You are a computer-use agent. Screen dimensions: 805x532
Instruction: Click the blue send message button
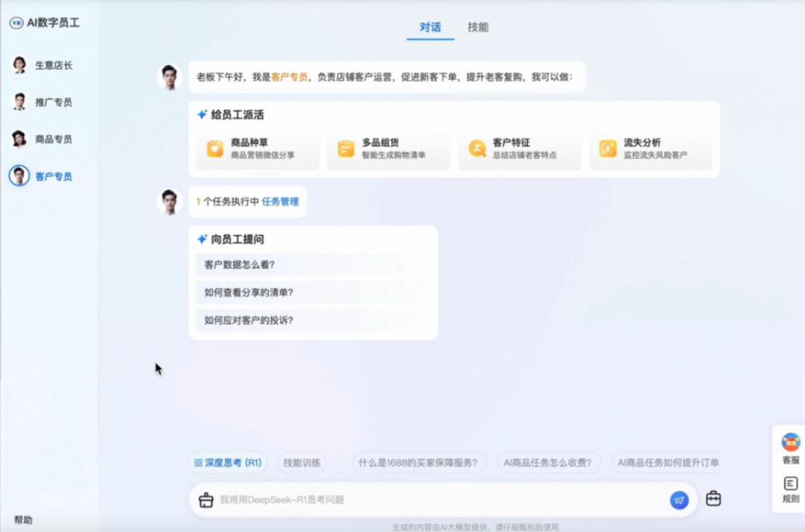[x=678, y=500]
